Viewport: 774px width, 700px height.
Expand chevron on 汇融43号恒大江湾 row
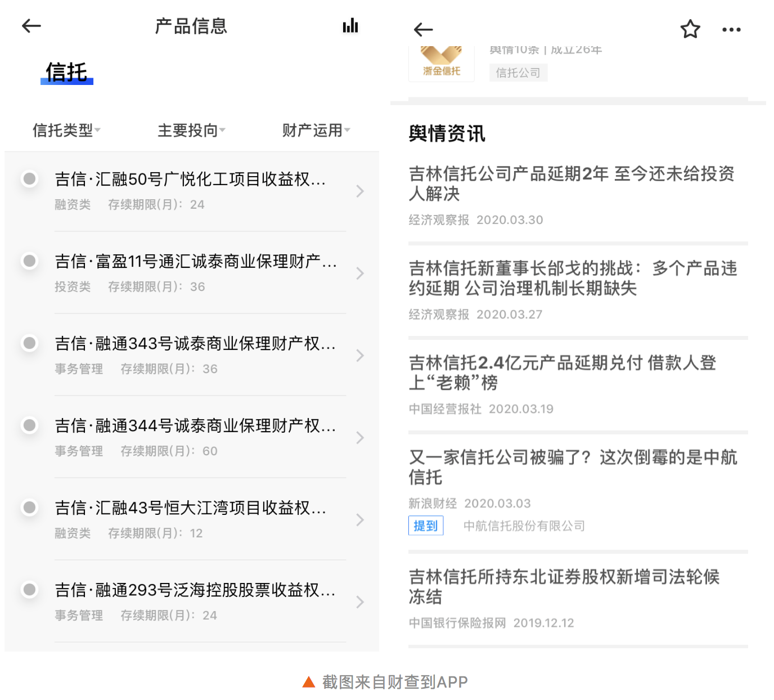[x=360, y=520]
